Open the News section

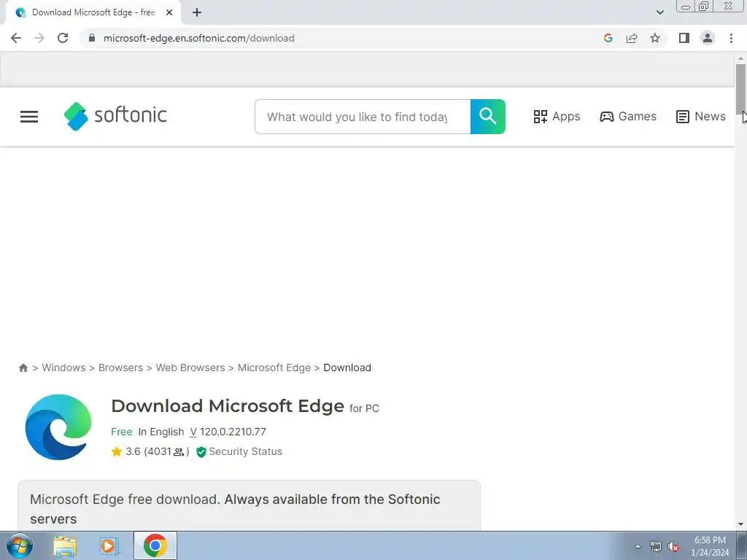click(701, 116)
